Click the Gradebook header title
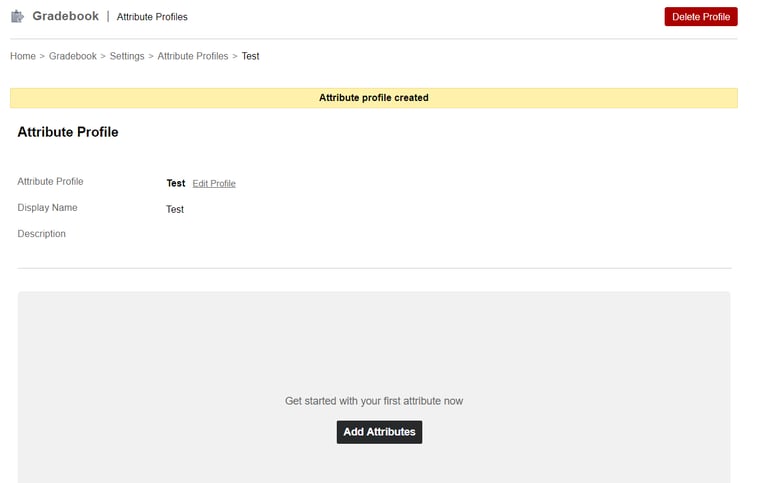Viewport: 768px width, 483px height. 65,16
